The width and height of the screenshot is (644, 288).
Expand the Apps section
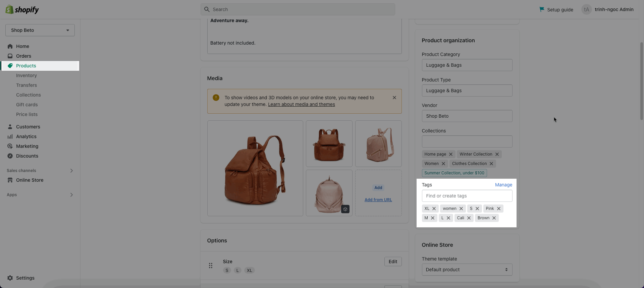coord(71,195)
